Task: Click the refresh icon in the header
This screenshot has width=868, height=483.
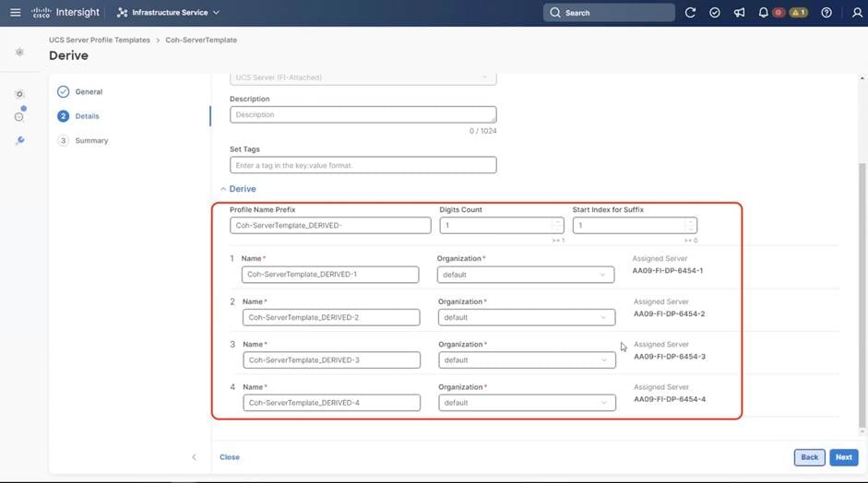Action: tap(690, 12)
